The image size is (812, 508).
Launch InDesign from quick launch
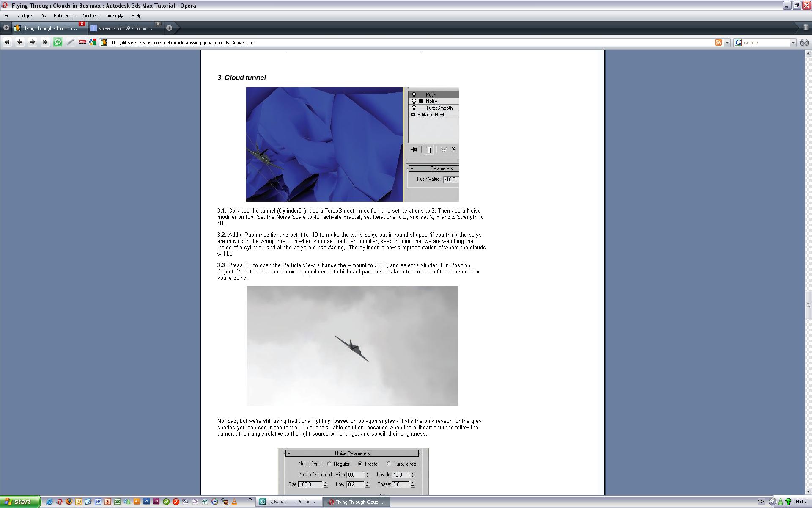[156, 502]
